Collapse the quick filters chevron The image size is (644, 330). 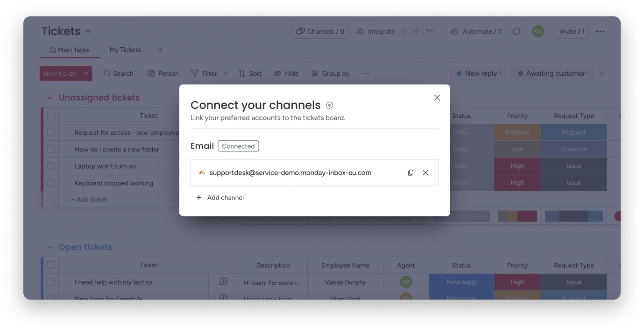[602, 73]
